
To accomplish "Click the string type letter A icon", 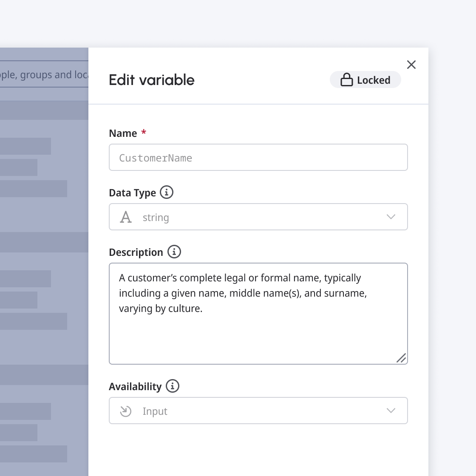I will click(x=126, y=217).
